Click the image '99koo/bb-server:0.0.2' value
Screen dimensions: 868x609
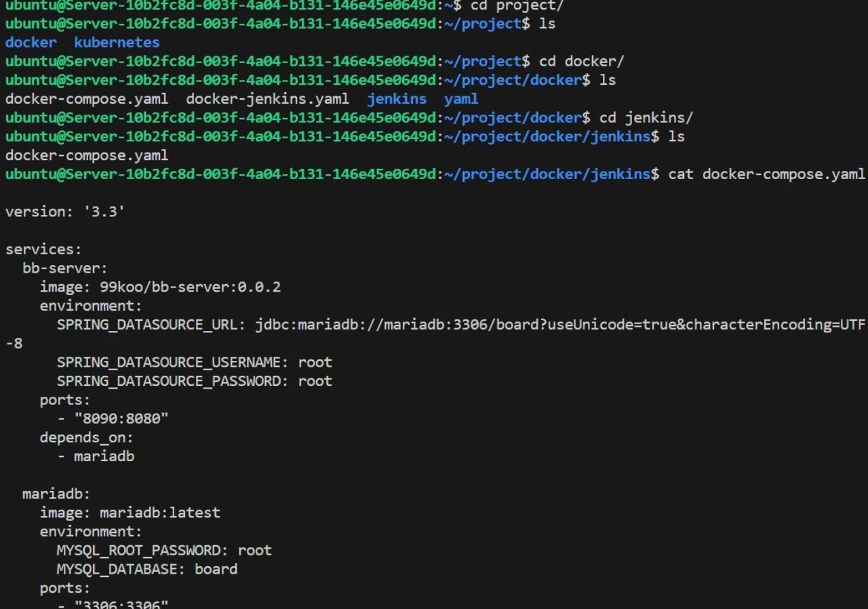click(x=190, y=287)
